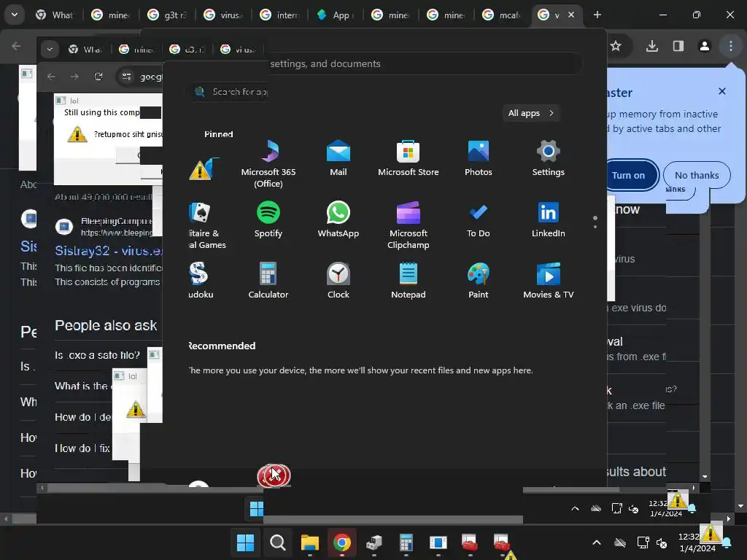Open WhatsApp pinned app
This screenshot has width=747, height=560.
point(338,219)
